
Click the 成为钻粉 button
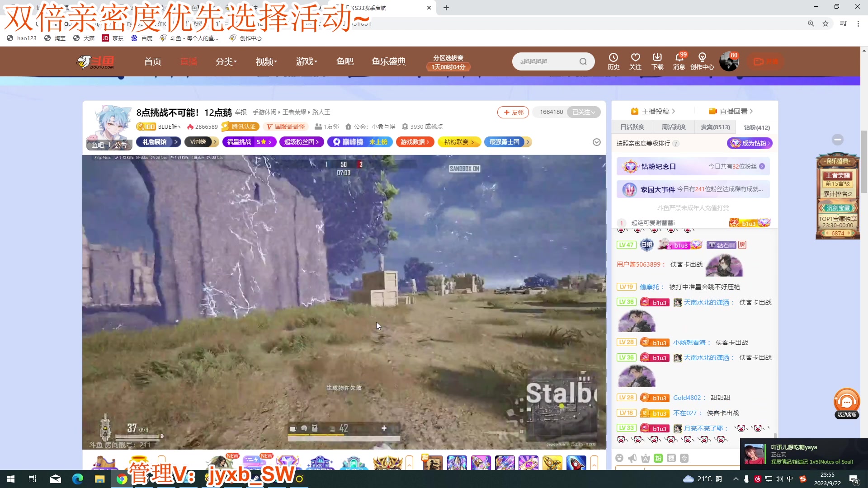[750, 143]
